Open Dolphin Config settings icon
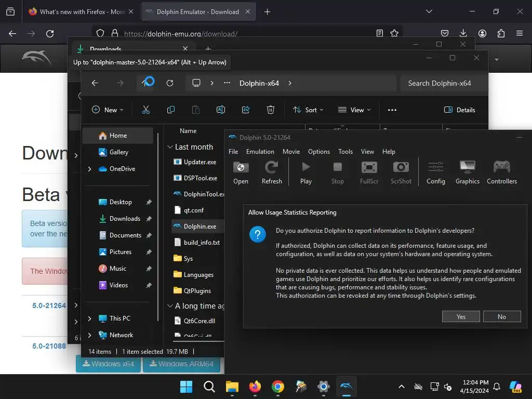This screenshot has width=532, height=399. (x=436, y=172)
